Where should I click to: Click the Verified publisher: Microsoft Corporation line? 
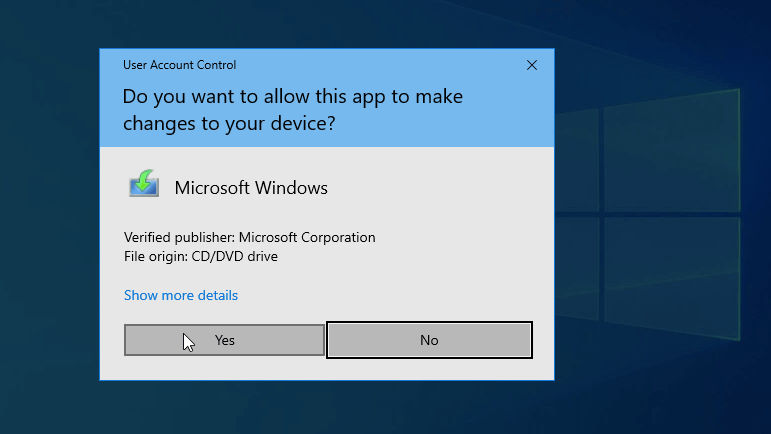click(249, 237)
